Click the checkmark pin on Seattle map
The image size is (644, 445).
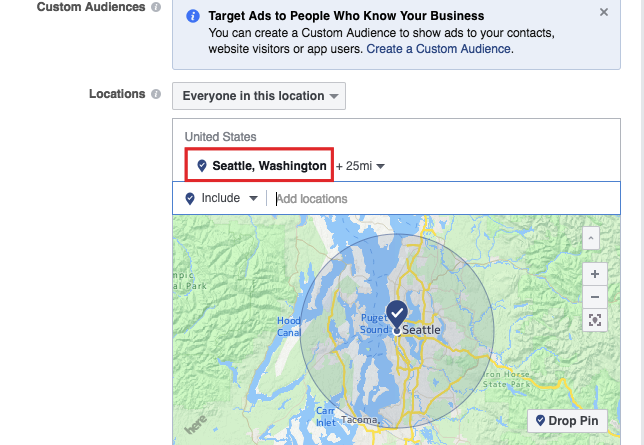[x=397, y=315]
